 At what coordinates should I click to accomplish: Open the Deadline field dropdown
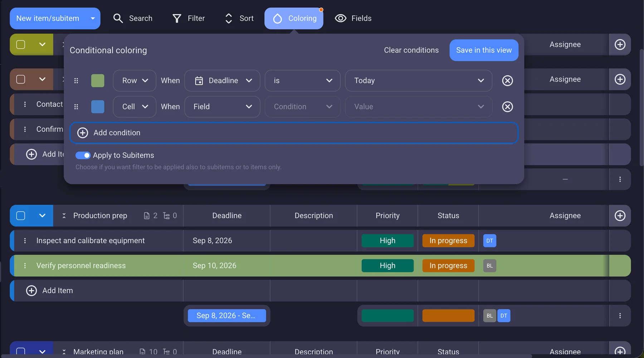[222, 81]
